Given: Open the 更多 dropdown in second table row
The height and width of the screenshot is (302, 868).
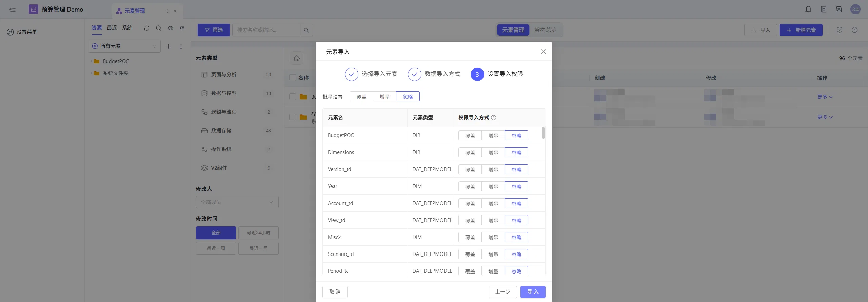Looking at the screenshot, I should (825, 117).
